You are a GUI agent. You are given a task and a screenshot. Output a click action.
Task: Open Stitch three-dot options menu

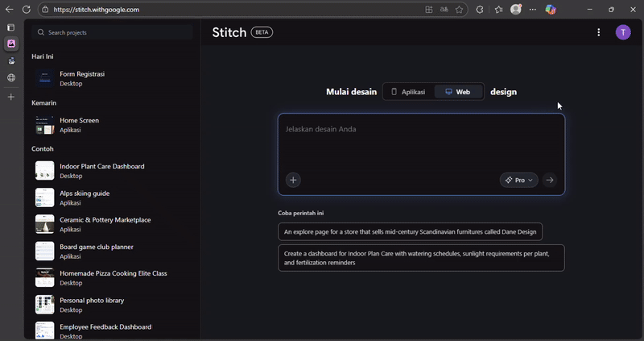pyautogui.click(x=598, y=32)
